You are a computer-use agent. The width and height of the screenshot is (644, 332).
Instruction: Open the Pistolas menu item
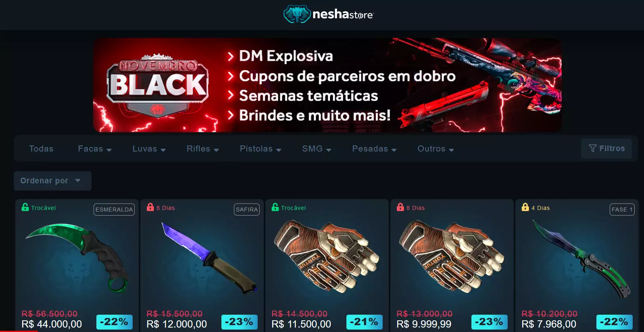261,149
